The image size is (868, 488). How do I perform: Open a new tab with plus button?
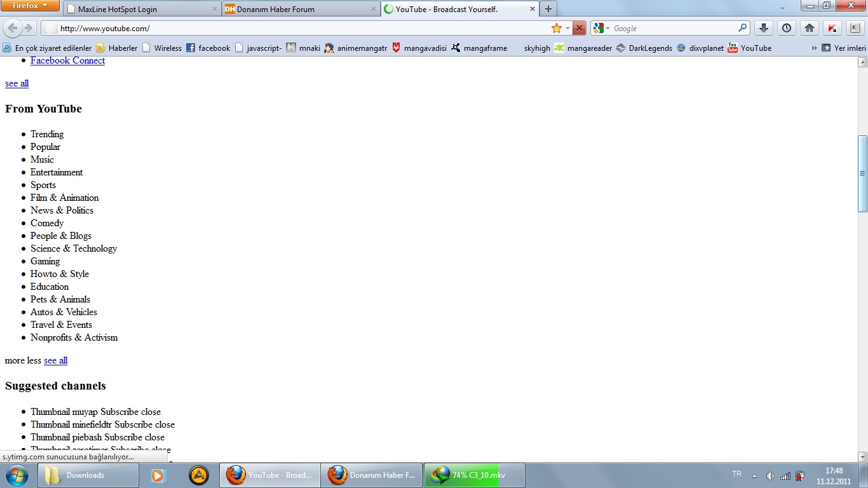pos(548,9)
